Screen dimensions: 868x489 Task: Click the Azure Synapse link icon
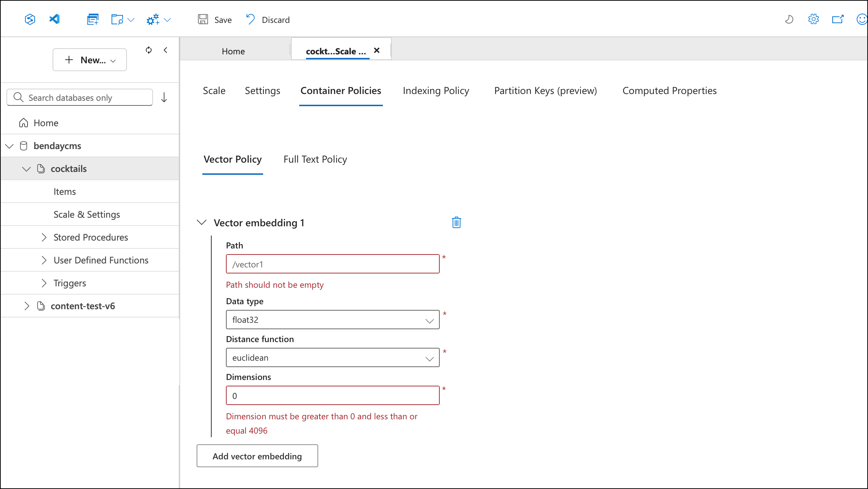coord(30,19)
